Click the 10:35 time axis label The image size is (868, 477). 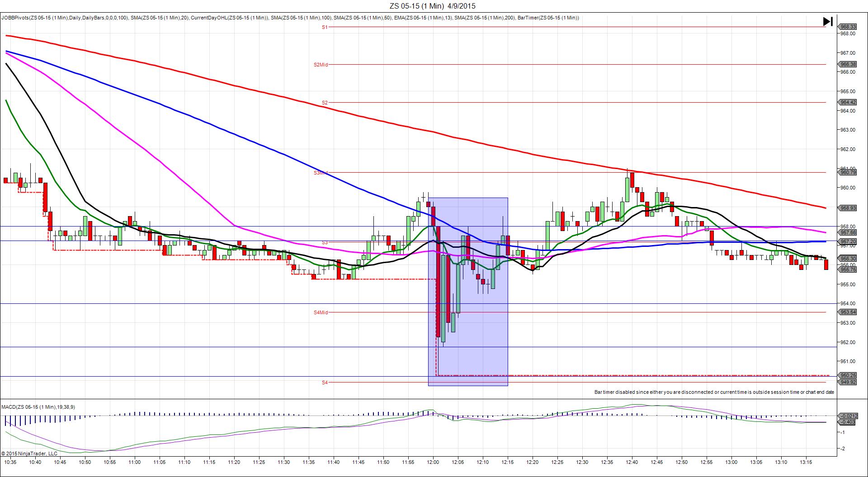coord(10,462)
